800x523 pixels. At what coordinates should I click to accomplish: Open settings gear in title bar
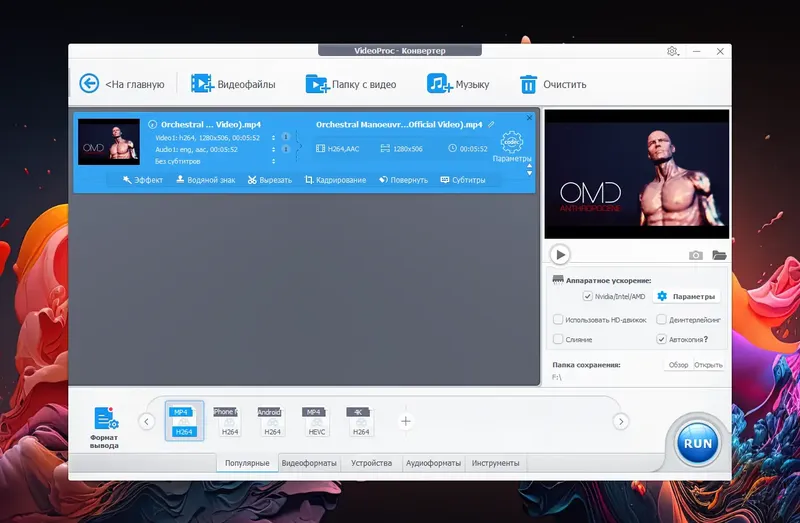click(672, 51)
